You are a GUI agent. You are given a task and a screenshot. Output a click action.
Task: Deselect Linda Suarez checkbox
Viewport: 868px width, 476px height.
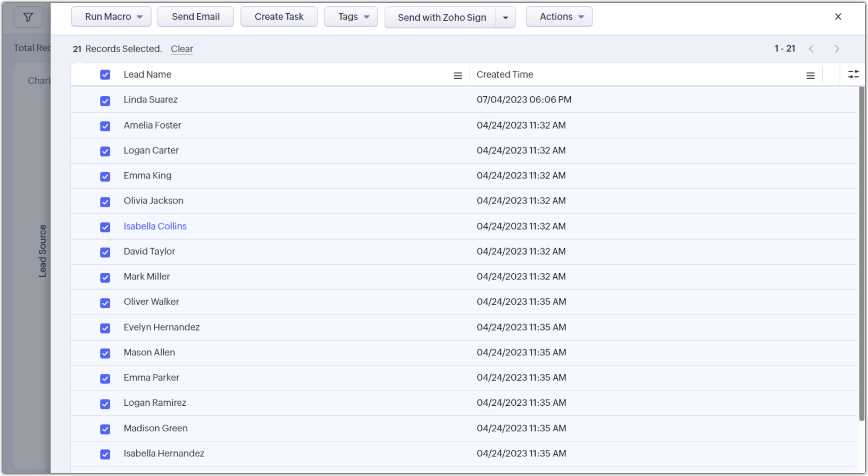pos(105,101)
